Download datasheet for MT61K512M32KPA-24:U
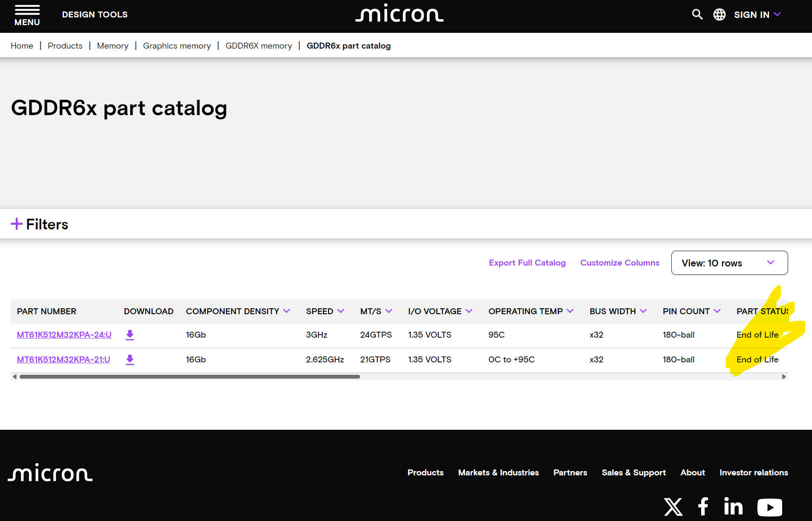Screen dimensions: 812x521 pos(130,335)
